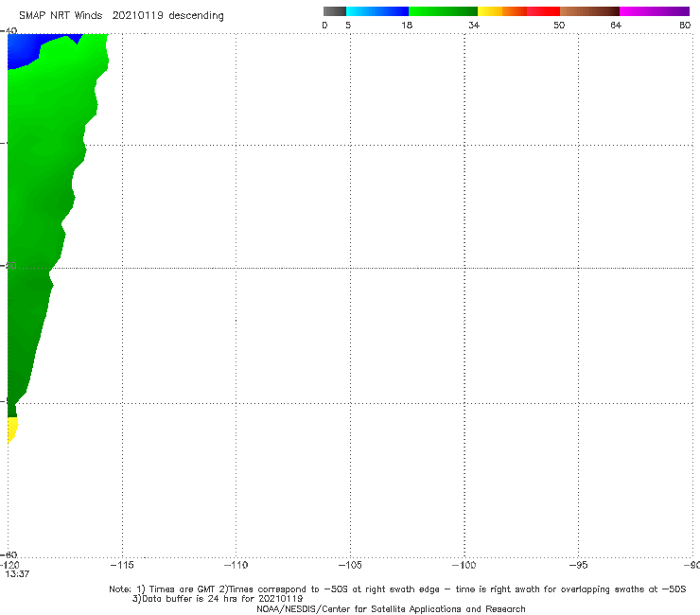Screen dimensions: 700x615
Task: Click the magenta-purple segment of the color bar
Action: pyautogui.click(x=655, y=11)
